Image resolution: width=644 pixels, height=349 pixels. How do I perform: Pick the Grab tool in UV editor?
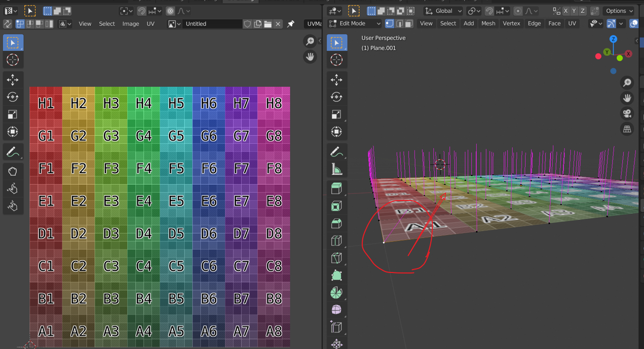tap(12, 171)
